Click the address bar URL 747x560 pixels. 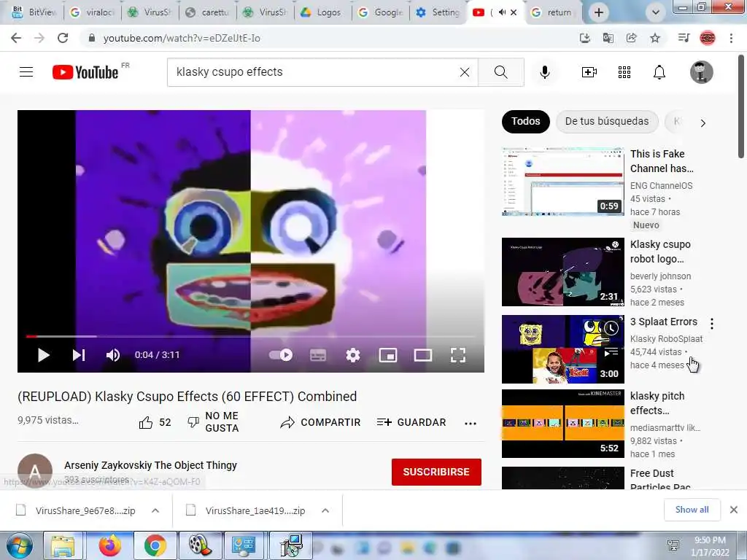pyautogui.click(x=182, y=38)
